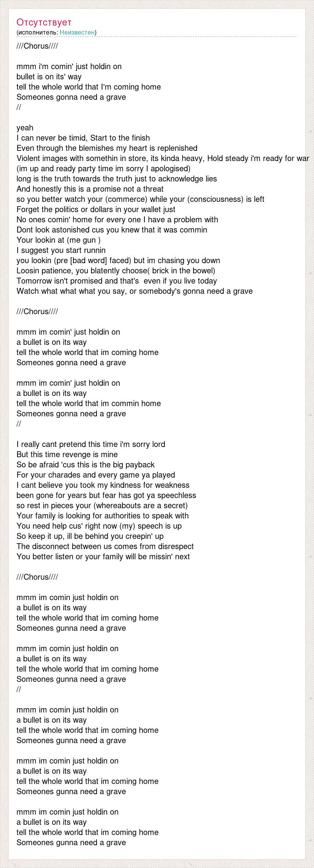Click 'I suggest you start runnin' line
314x868 pixels.
[x=61, y=250]
